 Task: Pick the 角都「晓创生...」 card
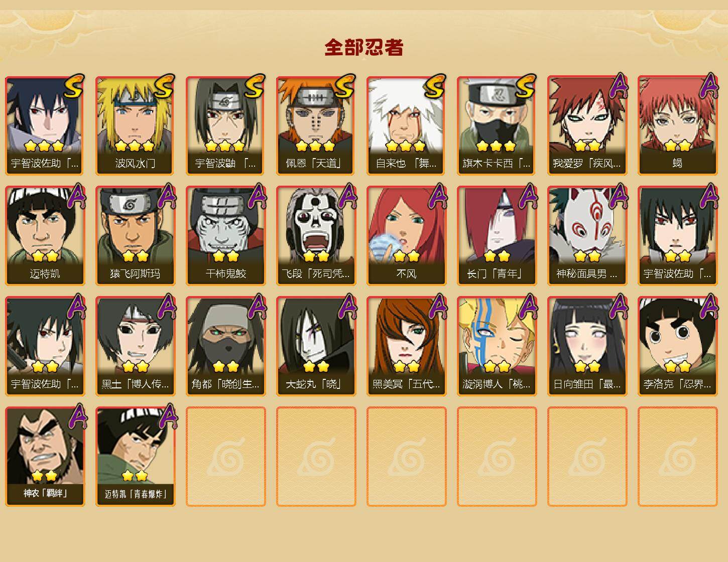click(x=226, y=346)
